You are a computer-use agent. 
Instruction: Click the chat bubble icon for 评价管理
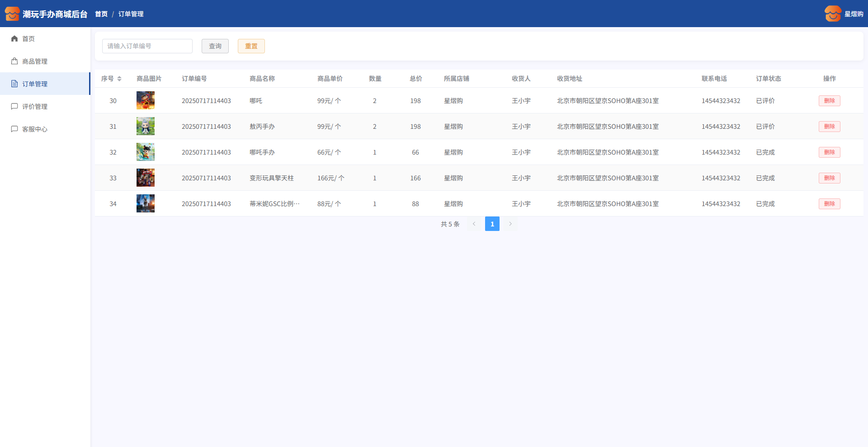14,107
